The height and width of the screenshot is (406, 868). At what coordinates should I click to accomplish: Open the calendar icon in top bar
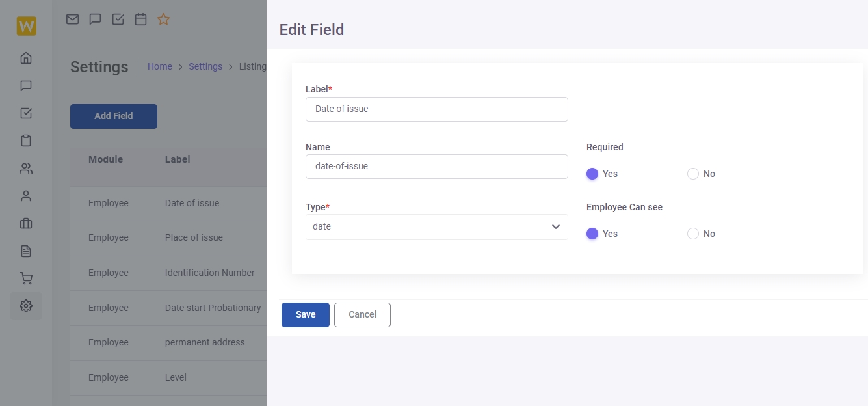coord(140,20)
